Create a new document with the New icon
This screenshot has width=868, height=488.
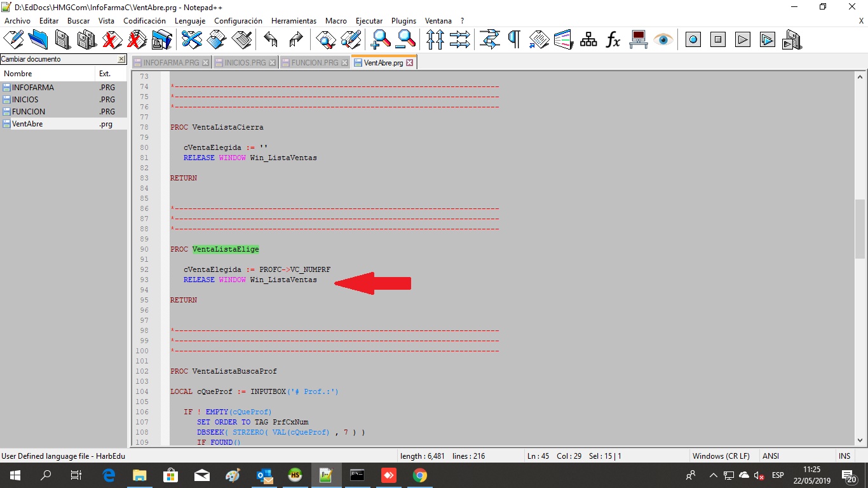13,40
